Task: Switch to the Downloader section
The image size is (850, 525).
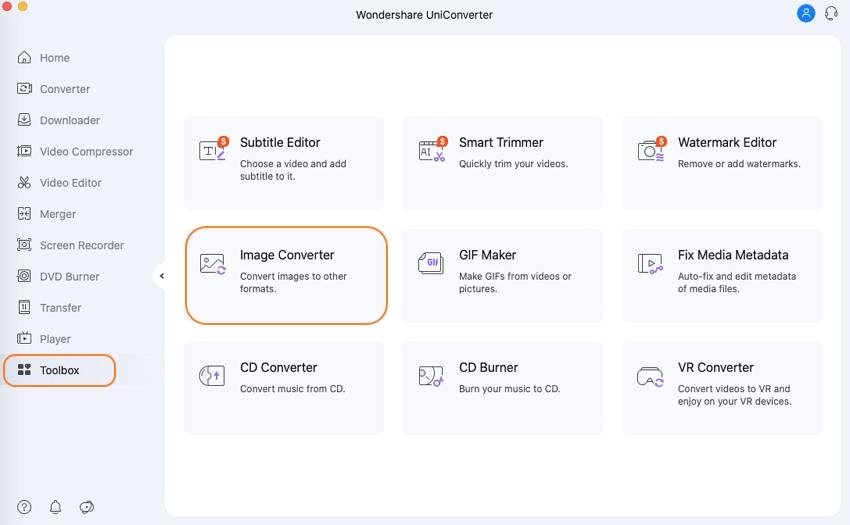Action: 69,120
